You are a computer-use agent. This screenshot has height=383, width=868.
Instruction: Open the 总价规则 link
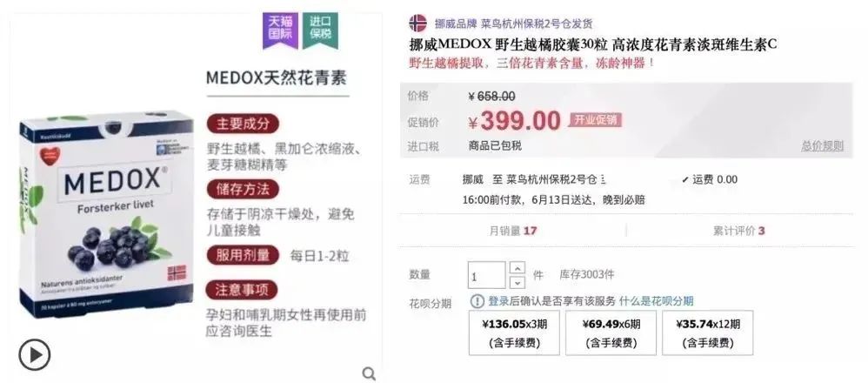pos(822,146)
